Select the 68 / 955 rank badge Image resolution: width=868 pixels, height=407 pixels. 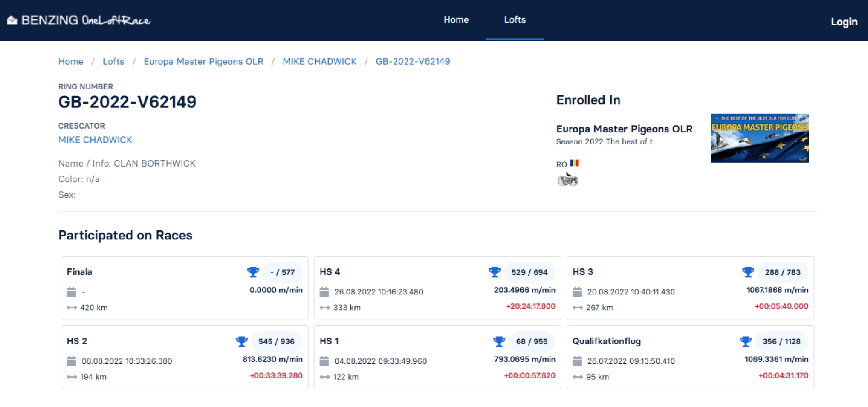(x=532, y=342)
